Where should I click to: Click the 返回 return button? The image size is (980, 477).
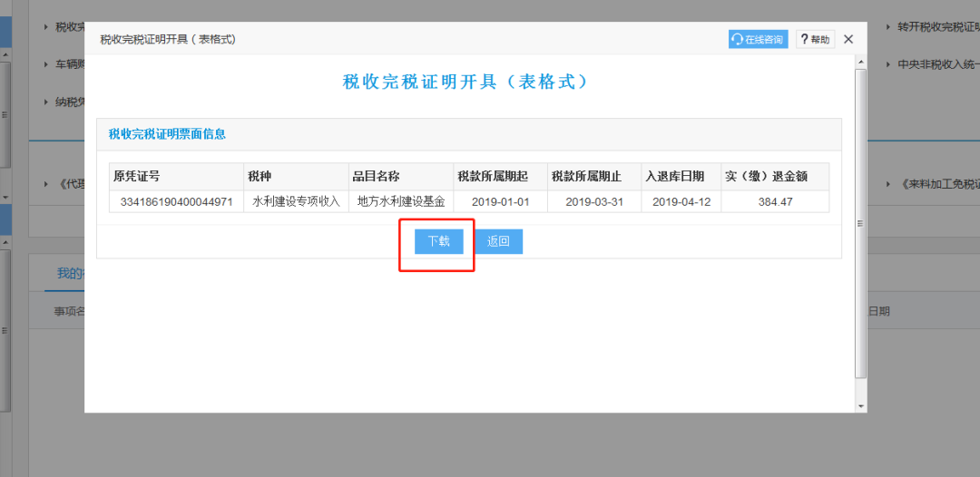pos(498,241)
